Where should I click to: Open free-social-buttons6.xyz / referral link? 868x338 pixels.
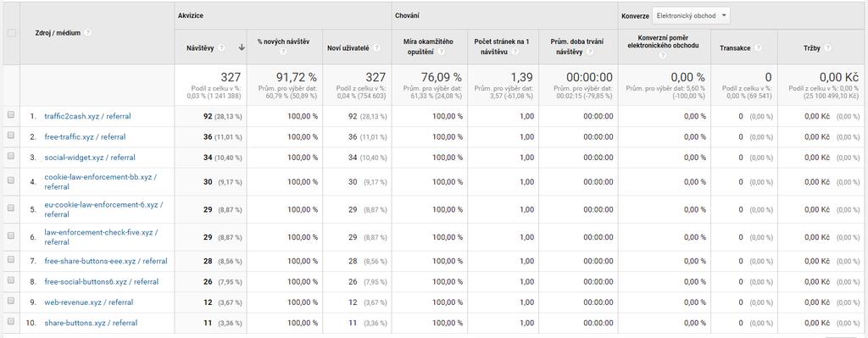click(x=102, y=281)
